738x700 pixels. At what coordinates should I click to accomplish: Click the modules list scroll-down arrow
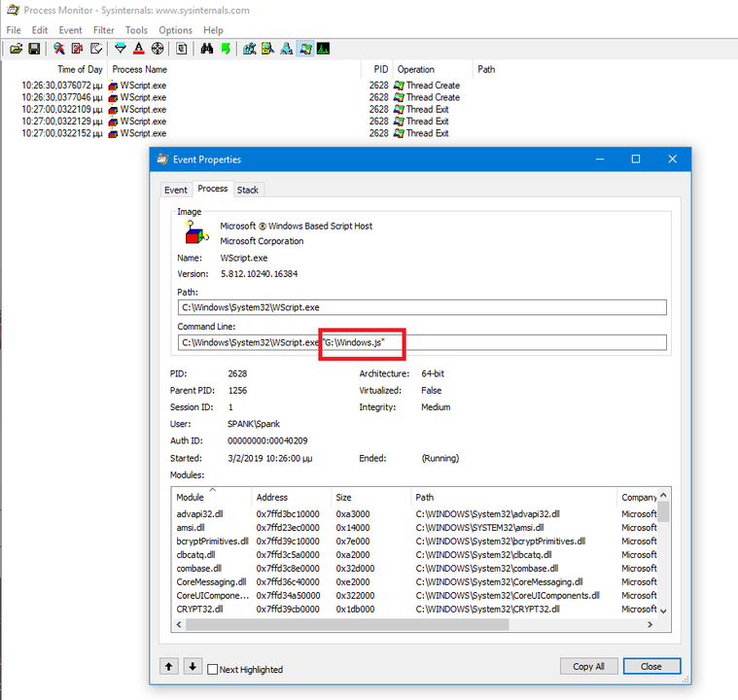(663, 611)
